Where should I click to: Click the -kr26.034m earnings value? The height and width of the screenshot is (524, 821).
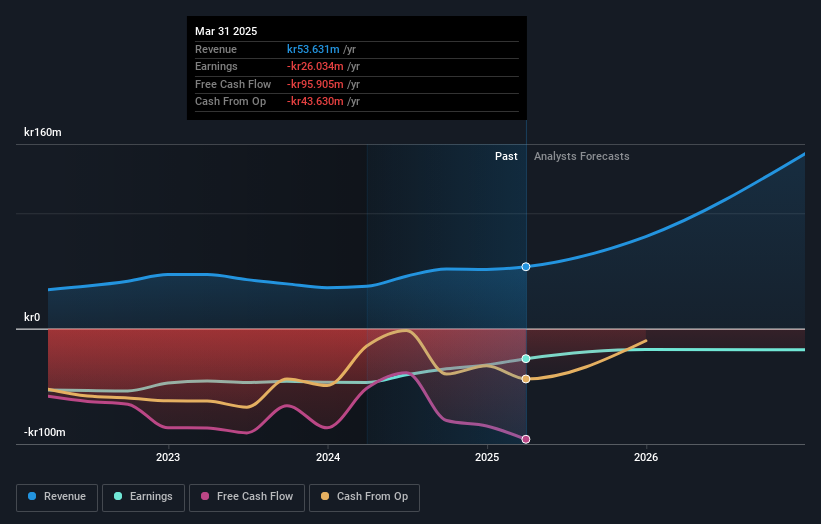[315, 66]
